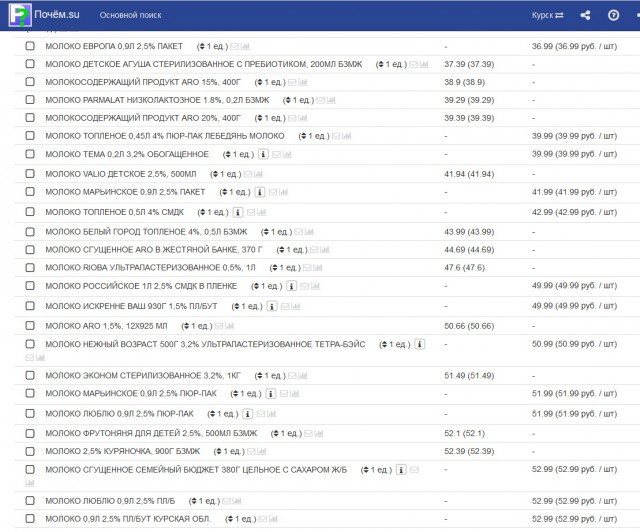Click price 50.66 for МОЛОКО ARO 1,5%
The width and height of the screenshot is (640, 532).
tap(469, 326)
